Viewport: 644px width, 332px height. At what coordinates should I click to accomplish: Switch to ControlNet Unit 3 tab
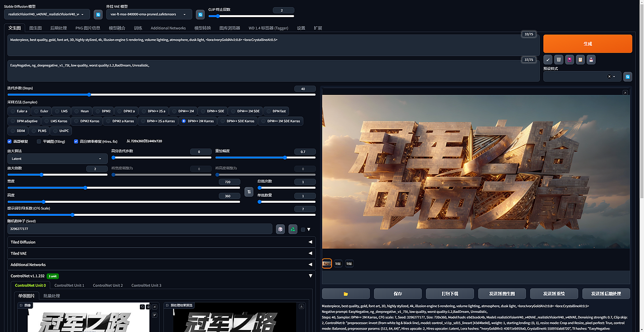click(x=146, y=285)
